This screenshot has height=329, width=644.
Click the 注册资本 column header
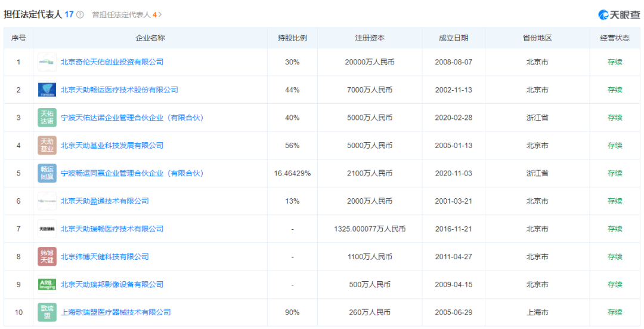click(x=370, y=38)
